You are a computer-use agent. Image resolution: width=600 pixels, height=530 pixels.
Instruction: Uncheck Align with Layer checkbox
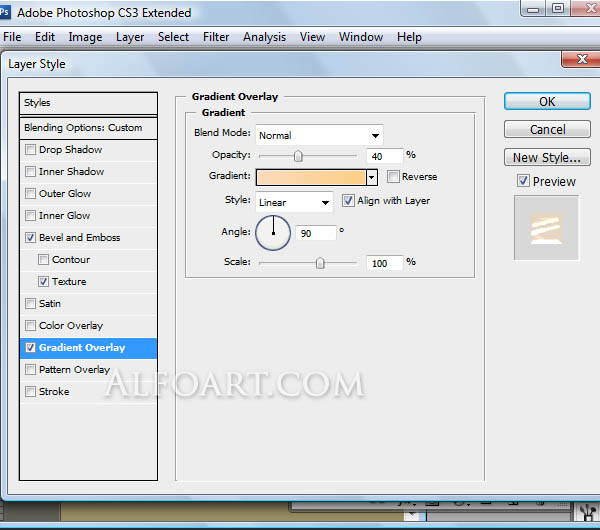pos(348,201)
